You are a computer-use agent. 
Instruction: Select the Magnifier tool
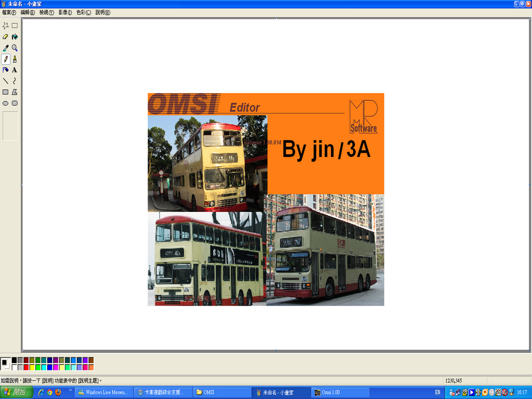pos(15,48)
